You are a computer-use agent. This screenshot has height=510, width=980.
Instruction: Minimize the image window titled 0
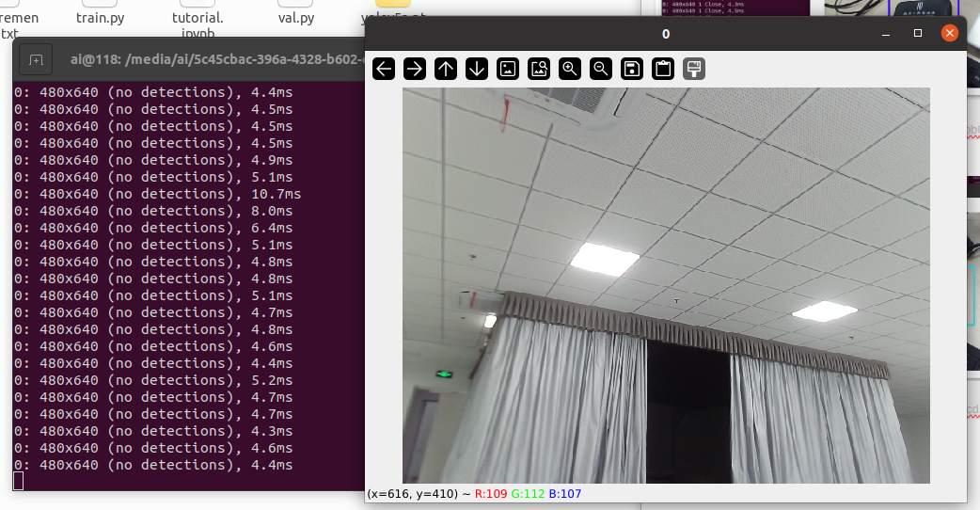tap(886, 33)
